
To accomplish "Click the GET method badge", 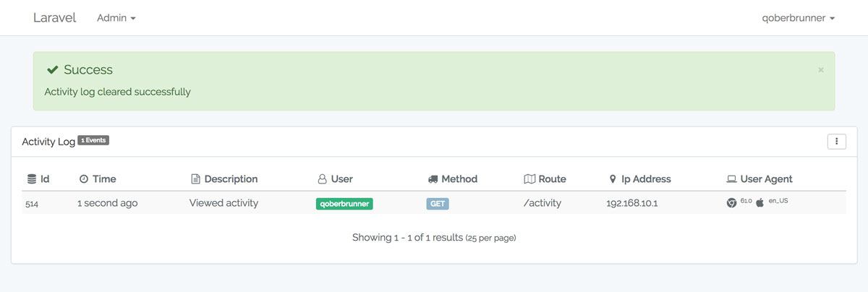I will [438, 204].
